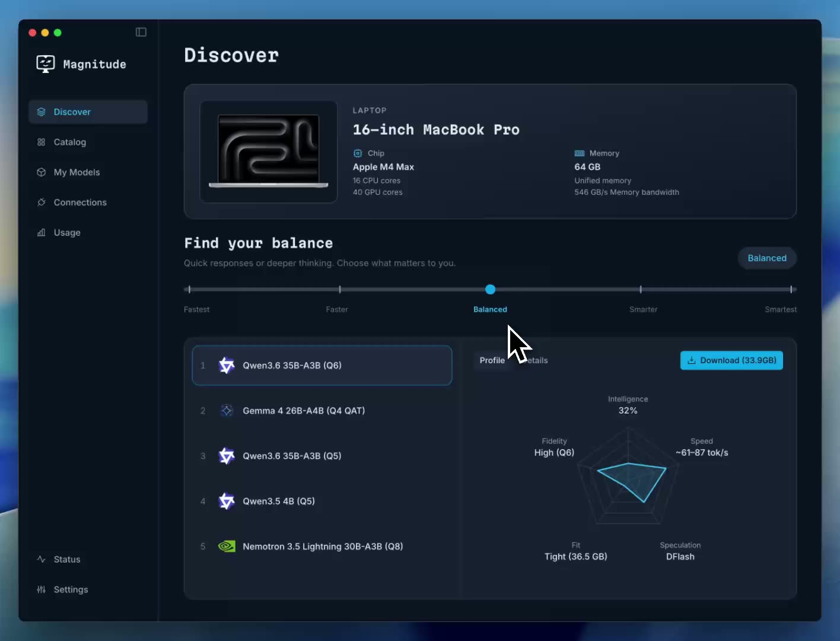Screen dimensions: 840x641
Task: Click the Status pulse icon
Action: [x=41, y=559]
